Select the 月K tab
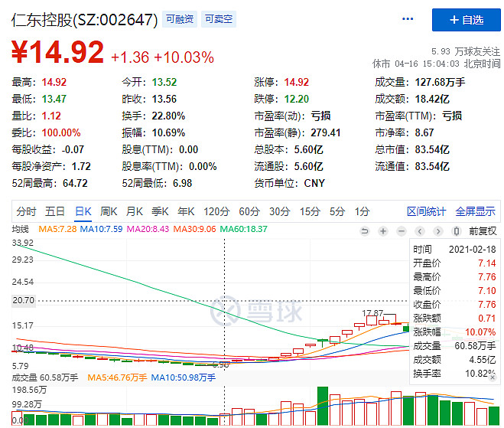This screenshot has height=428, width=504. (135, 211)
